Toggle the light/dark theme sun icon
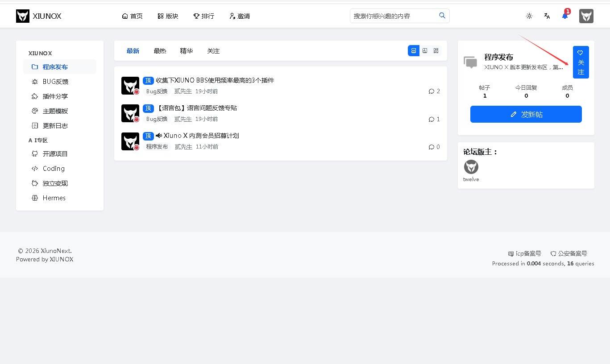The width and height of the screenshot is (610, 364). point(529,16)
